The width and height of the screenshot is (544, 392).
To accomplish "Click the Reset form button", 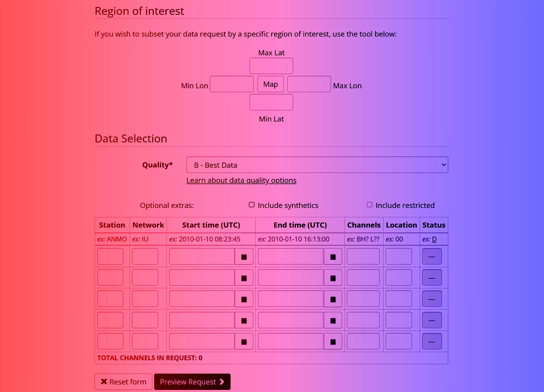I will click(123, 382).
